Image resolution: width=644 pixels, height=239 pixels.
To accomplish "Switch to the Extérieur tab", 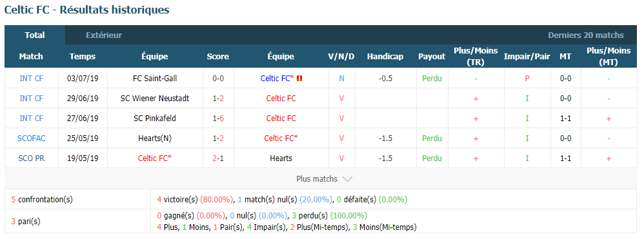I will (104, 35).
